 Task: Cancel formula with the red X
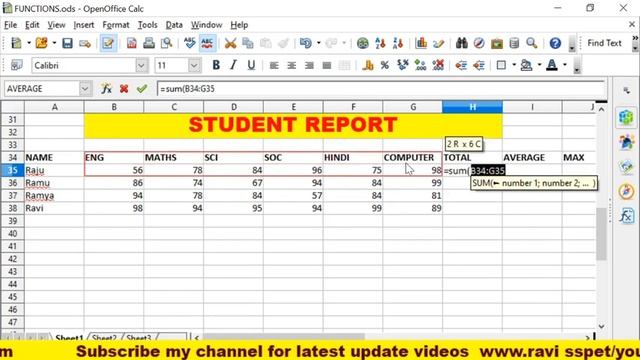point(124,88)
